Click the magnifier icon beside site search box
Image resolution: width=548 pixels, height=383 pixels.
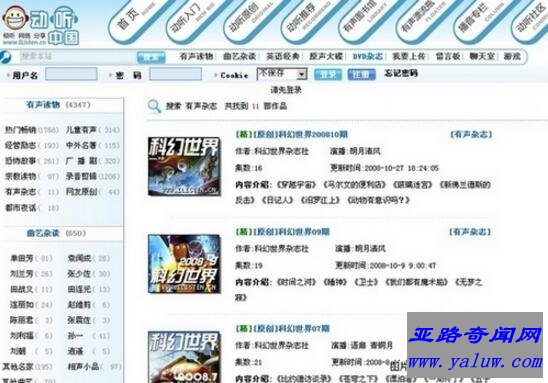click(x=5, y=57)
